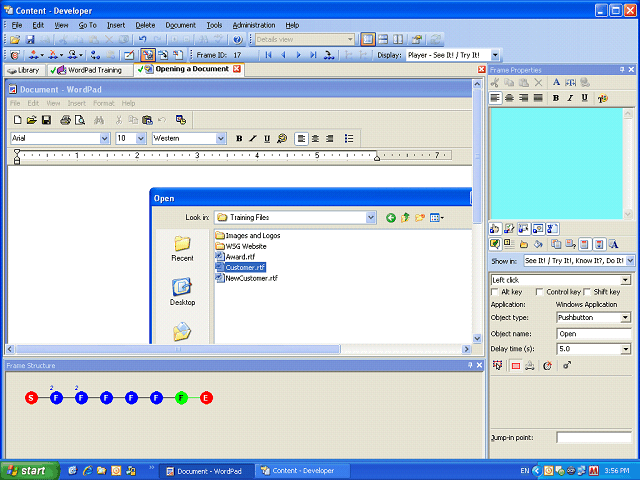Image resolution: width=640 pixels, height=480 pixels.
Task: Click Up one level folder icon
Action: tap(405, 218)
